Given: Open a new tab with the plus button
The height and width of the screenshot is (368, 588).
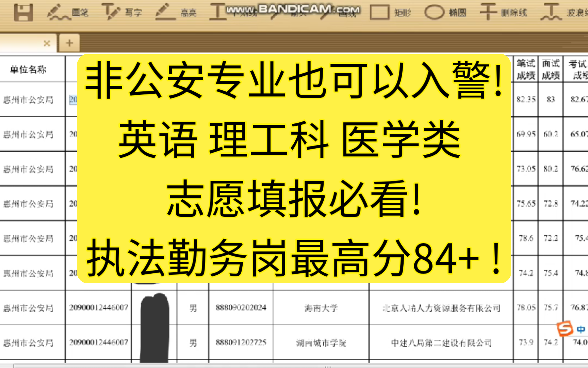Looking at the screenshot, I should coord(69,43).
